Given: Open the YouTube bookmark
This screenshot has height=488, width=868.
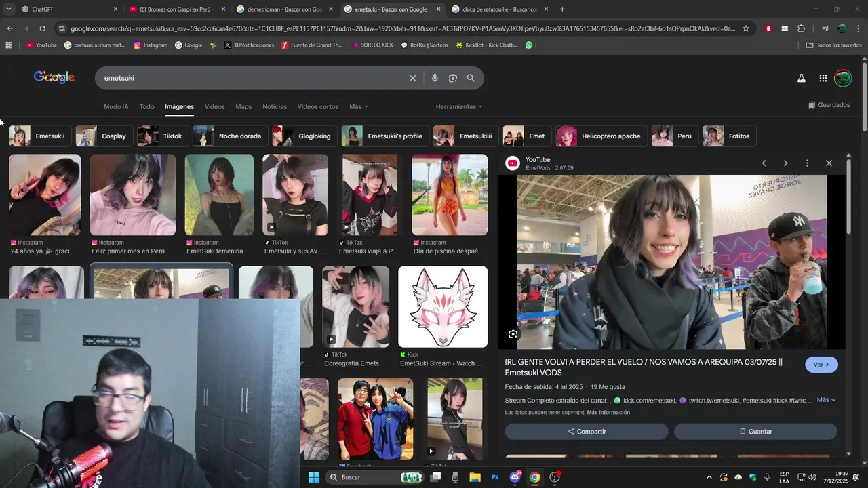Looking at the screenshot, I should (41, 45).
